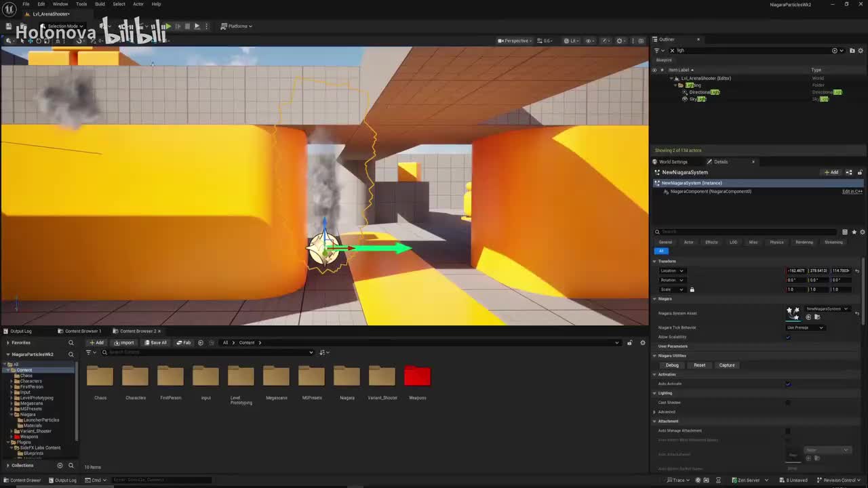Click the Debug button

coord(672,365)
